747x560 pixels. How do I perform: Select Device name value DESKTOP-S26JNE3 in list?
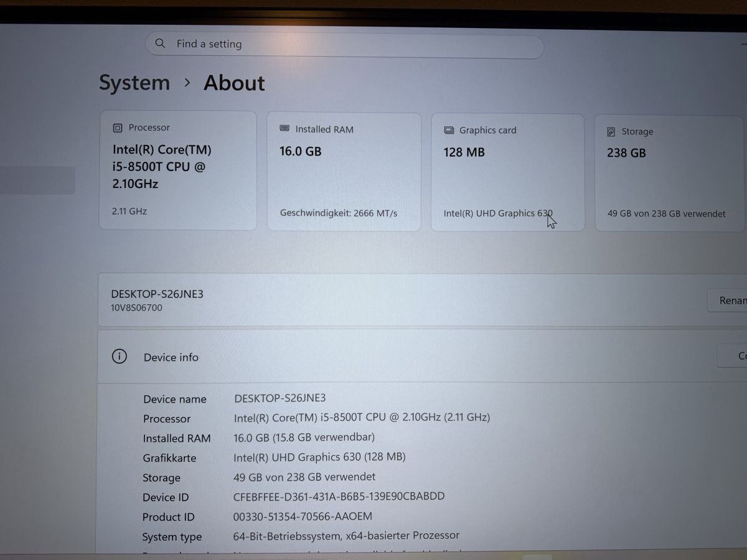tap(280, 398)
